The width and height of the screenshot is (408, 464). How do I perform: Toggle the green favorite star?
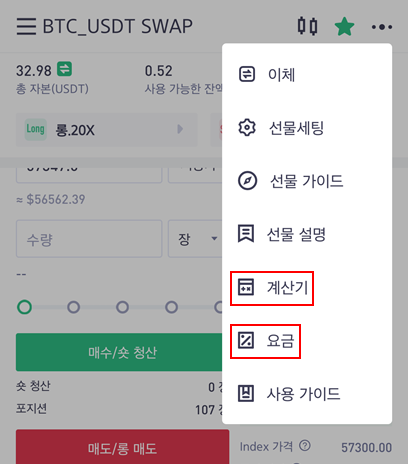[344, 27]
